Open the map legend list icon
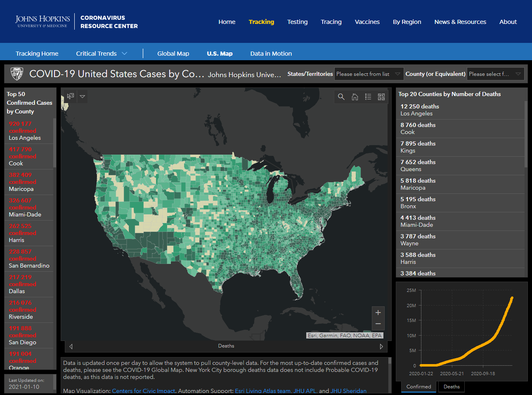 368,96
